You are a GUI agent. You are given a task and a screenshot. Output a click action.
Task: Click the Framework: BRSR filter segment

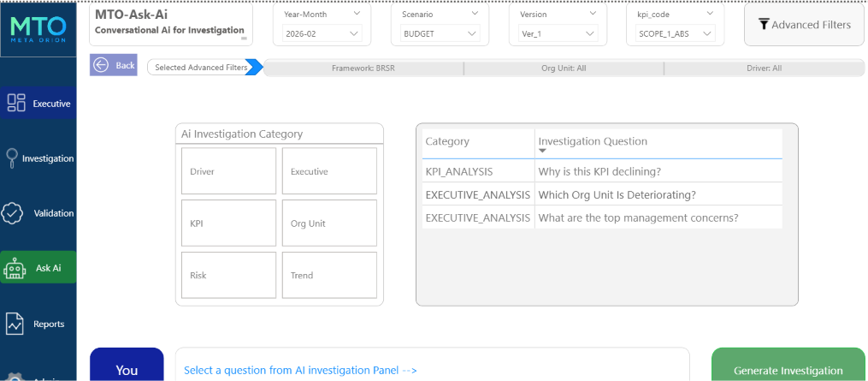click(363, 68)
